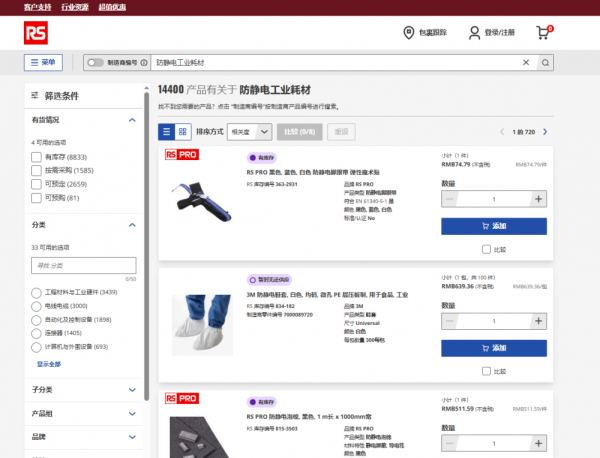600x458 pixels.
Task: Expand the 子分类 filter section
Action: point(132,390)
